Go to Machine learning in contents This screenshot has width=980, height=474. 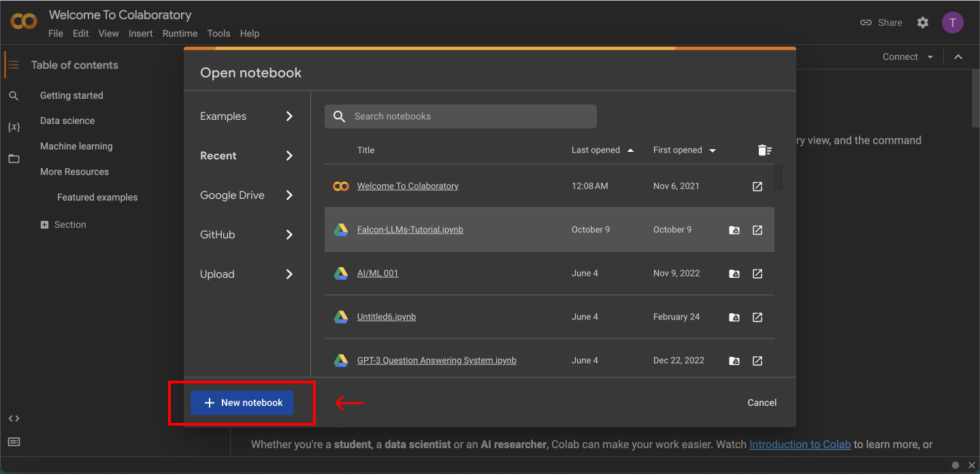point(76,146)
